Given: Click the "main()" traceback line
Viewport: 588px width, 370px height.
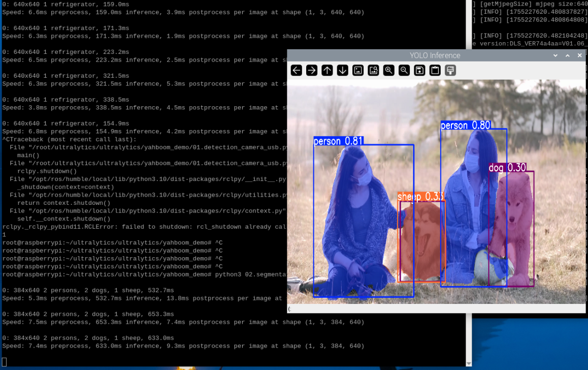Looking at the screenshot, I should tap(28, 156).
